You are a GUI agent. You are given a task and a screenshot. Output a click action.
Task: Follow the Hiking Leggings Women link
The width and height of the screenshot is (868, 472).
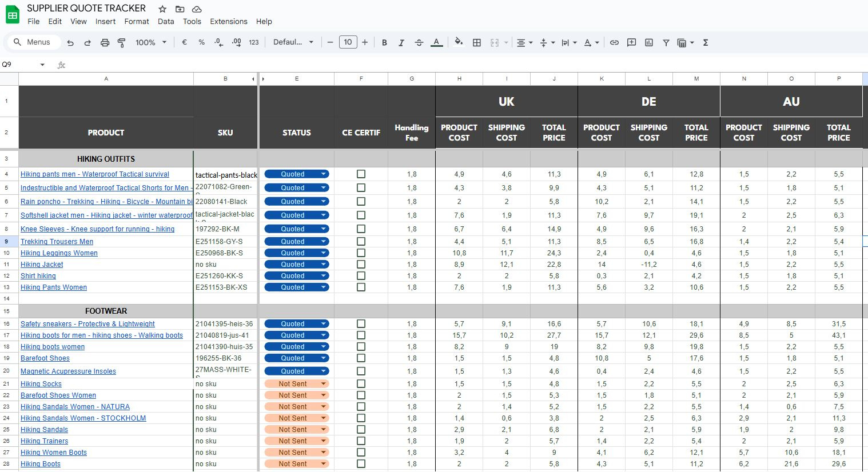click(59, 253)
